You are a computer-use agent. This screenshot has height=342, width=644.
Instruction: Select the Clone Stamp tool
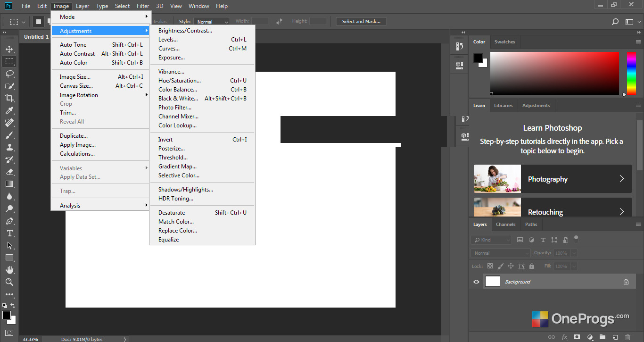pos(9,147)
